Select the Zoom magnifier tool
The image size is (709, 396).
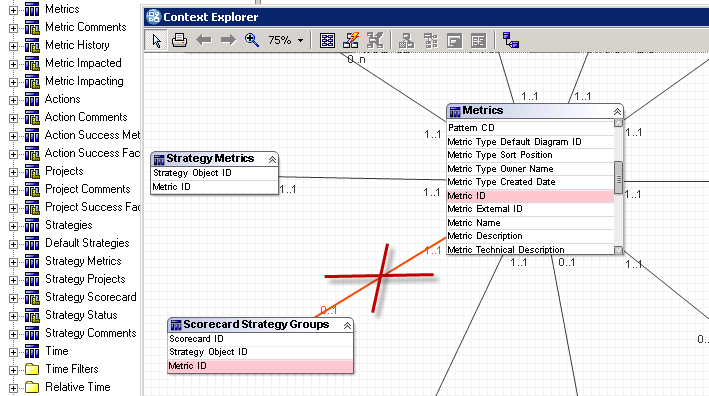pos(252,40)
